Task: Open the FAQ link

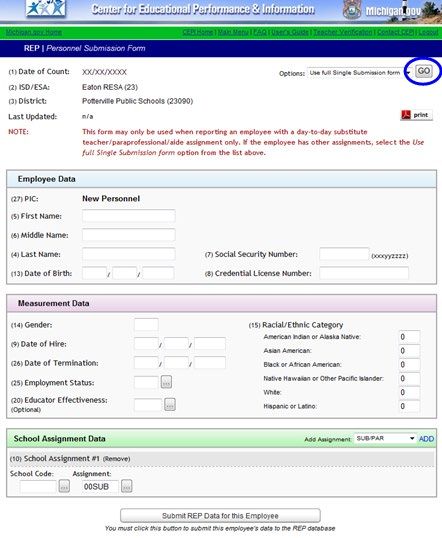Action: tap(260, 32)
